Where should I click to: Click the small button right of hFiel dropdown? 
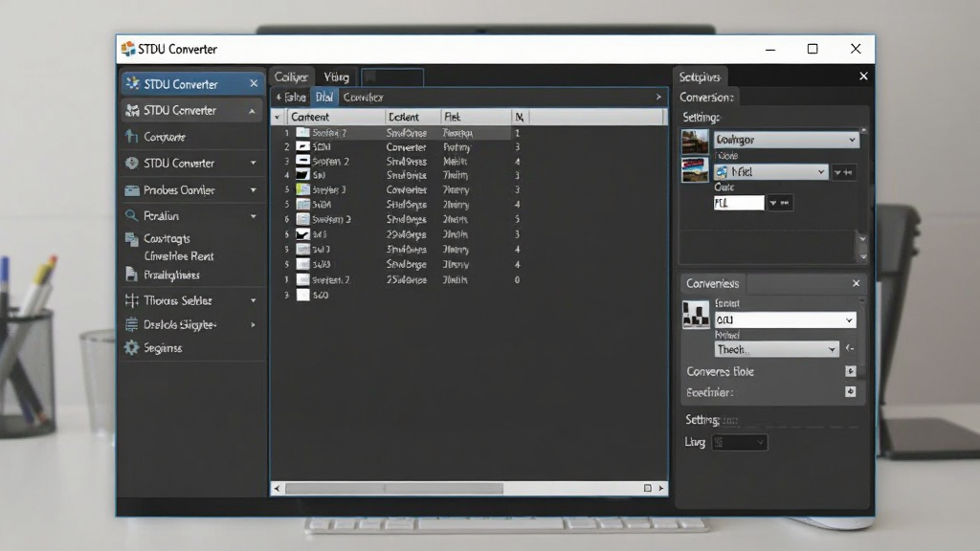(x=843, y=172)
